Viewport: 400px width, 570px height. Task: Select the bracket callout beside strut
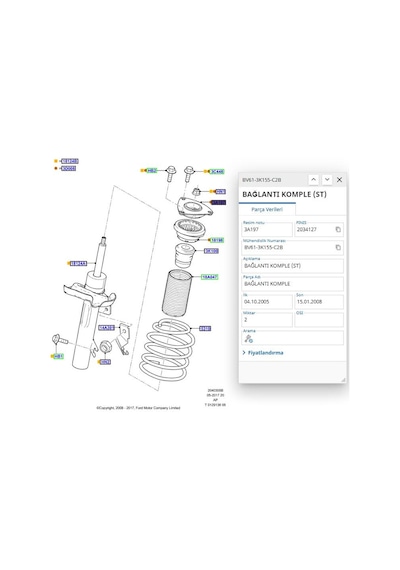pos(106,328)
